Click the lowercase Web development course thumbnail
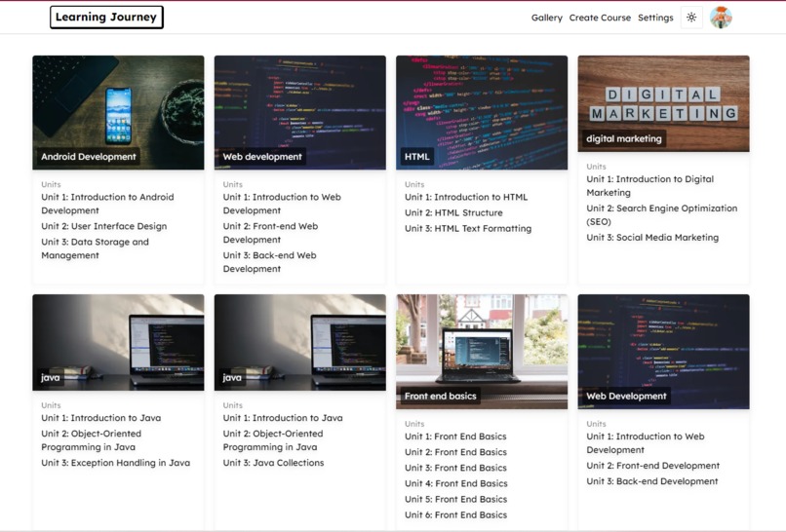The width and height of the screenshot is (786, 532). [x=300, y=112]
